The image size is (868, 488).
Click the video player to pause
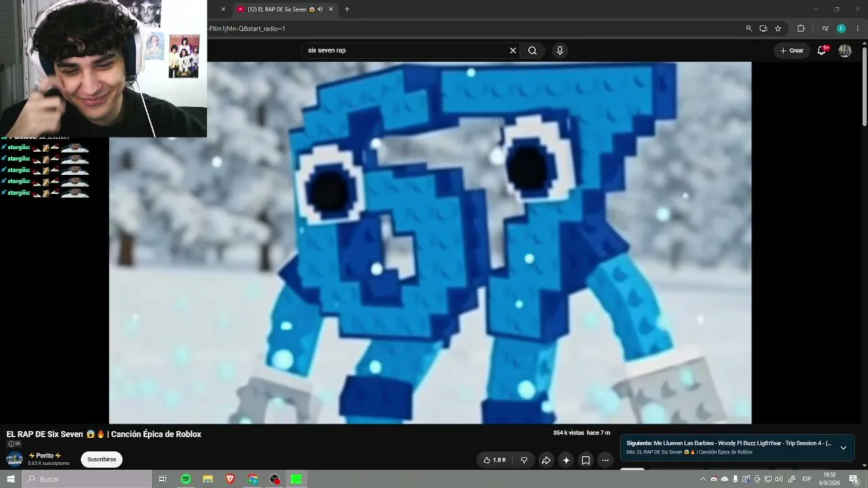[x=430, y=243]
